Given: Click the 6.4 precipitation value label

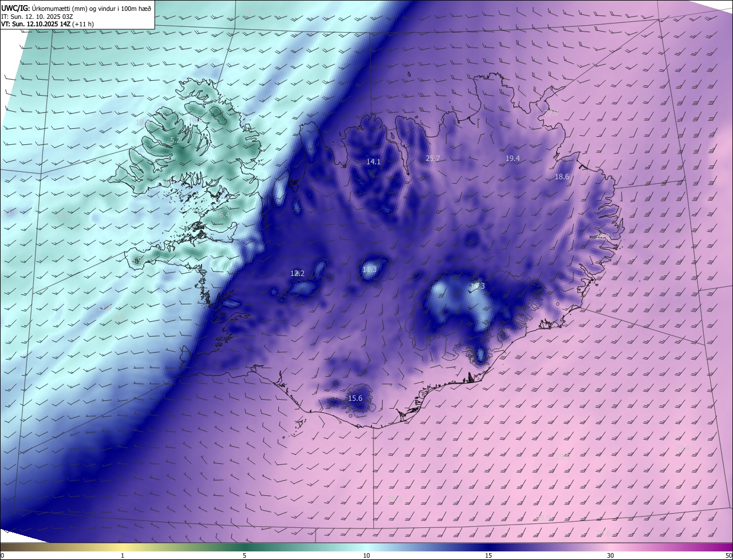Looking at the screenshot, I should [x=224, y=215].
